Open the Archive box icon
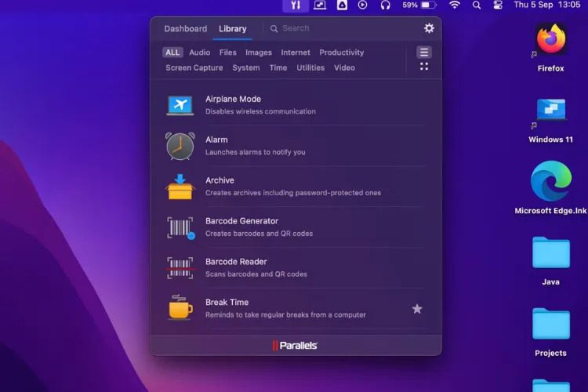The image size is (588, 392). click(180, 187)
